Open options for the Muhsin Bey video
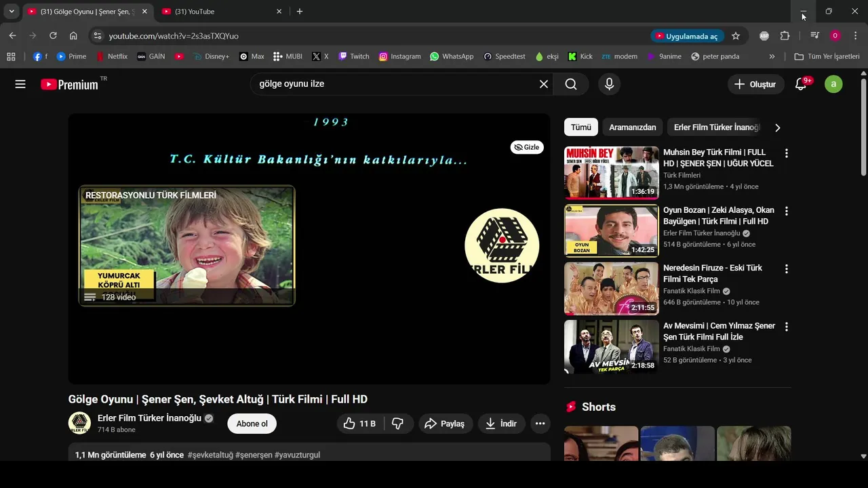 coord(786,153)
